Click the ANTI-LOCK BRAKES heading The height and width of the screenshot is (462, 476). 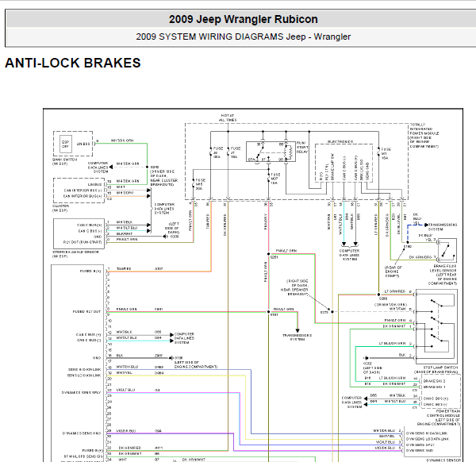pyautogui.click(x=73, y=64)
